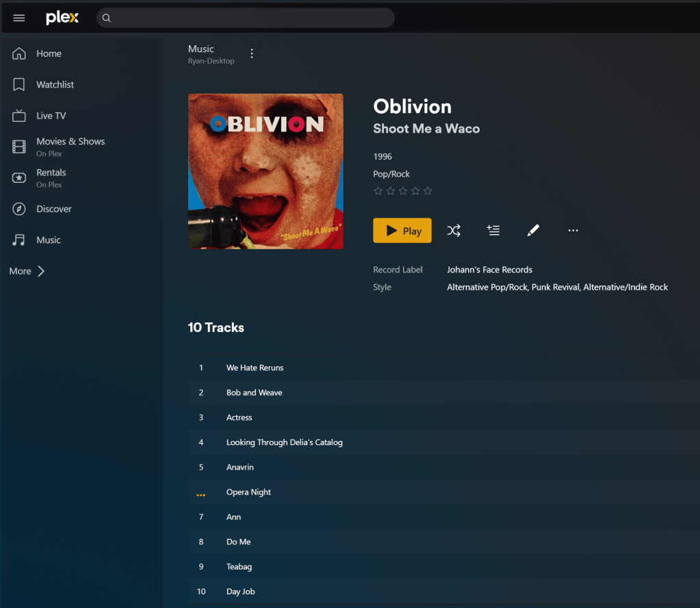Rate the album five stars

coord(428,191)
